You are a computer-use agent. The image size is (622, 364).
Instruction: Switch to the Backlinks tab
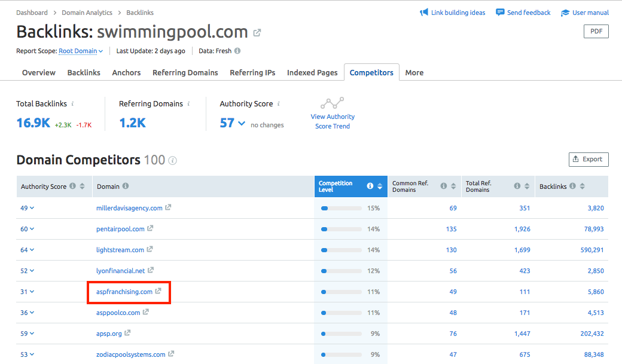(x=84, y=72)
